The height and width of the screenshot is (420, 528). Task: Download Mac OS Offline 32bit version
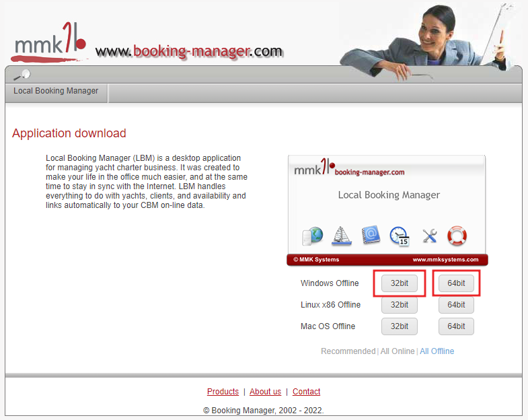tap(400, 326)
